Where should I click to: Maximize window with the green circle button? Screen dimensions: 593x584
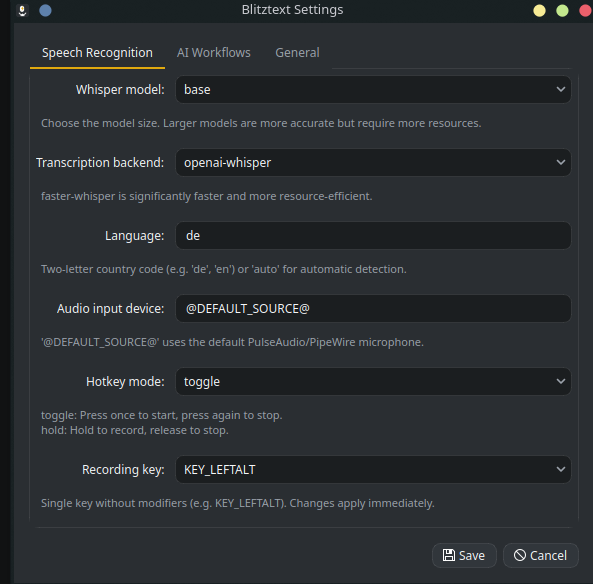(x=562, y=11)
